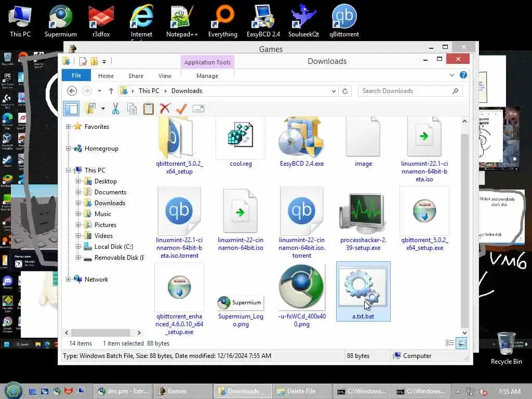Click the Search Downloads input box
Image resolution: width=532 pixels, height=399 pixels.
410,91
